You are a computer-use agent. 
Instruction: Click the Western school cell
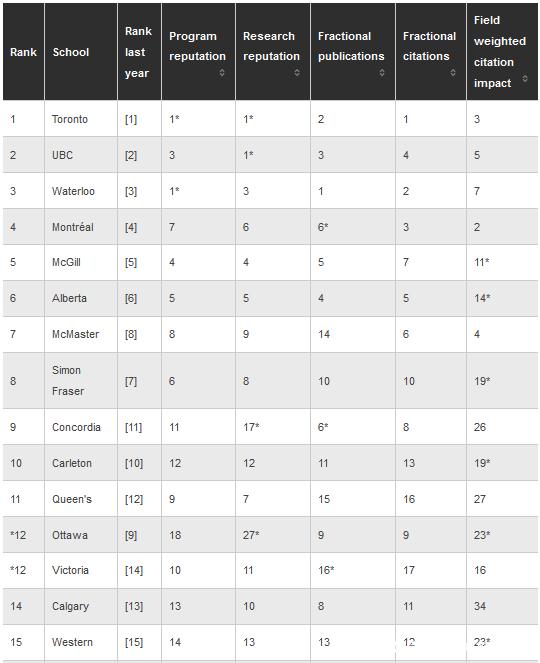click(x=81, y=642)
